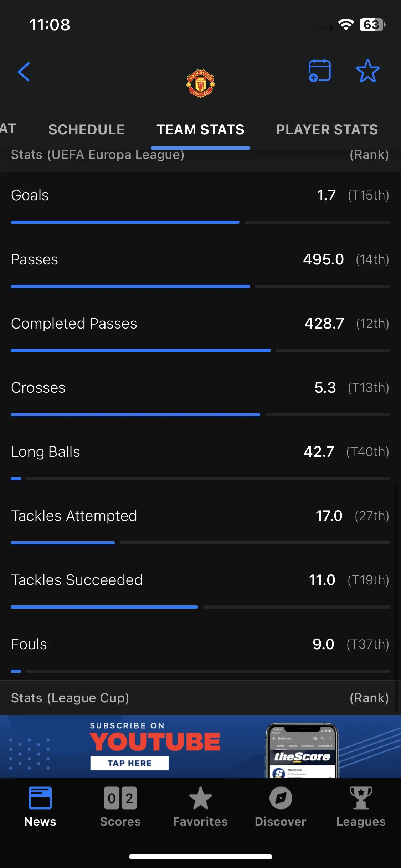Tap the add-to-calendar icon
401x868 pixels.
coord(320,71)
